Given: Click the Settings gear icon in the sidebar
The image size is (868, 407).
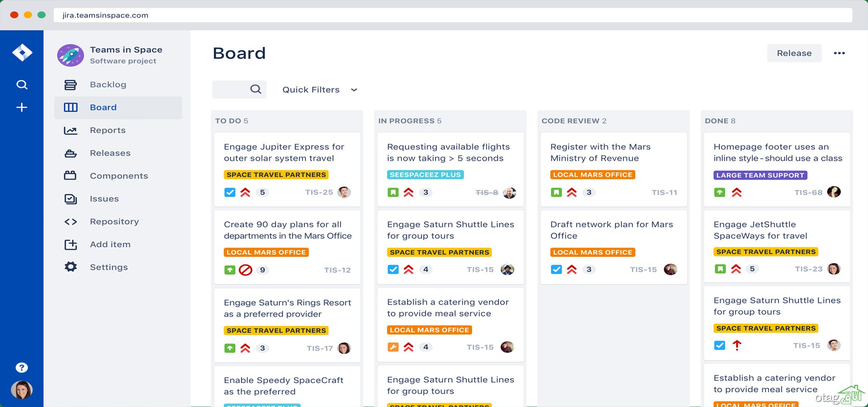Looking at the screenshot, I should pos(71,267).
